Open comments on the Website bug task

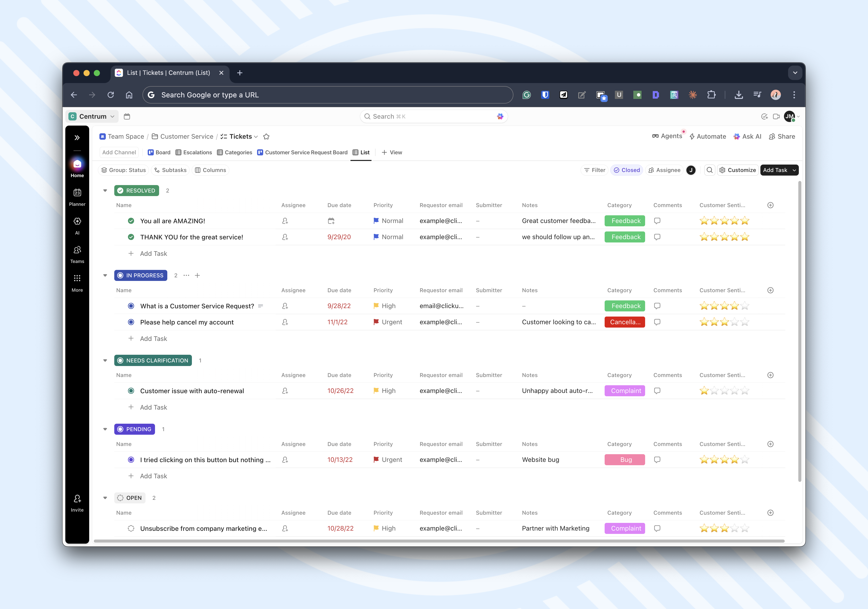657,460
